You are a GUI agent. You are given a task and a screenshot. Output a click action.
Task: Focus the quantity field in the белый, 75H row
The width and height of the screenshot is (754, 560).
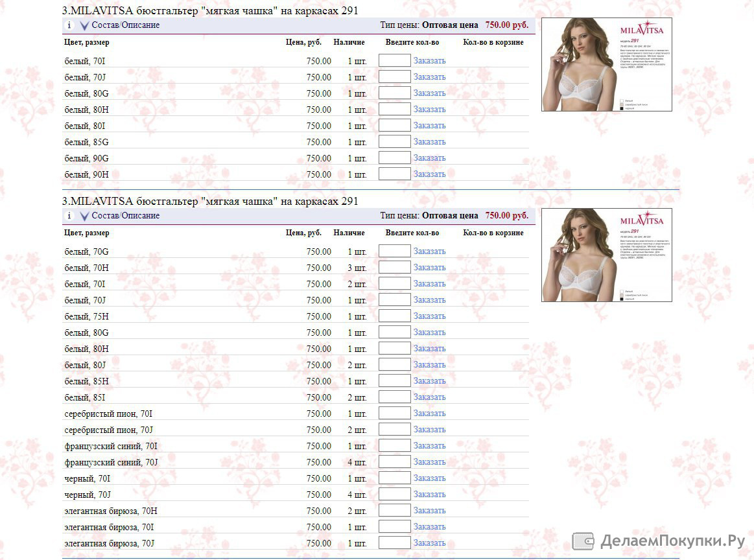tap(394, 316)
